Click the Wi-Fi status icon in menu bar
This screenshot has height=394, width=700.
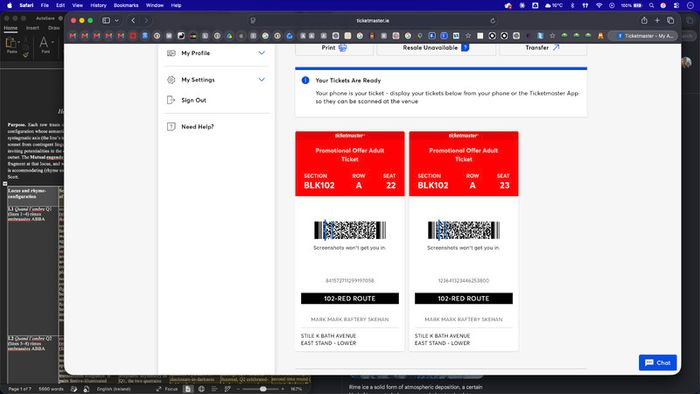[x=599, y=5]
